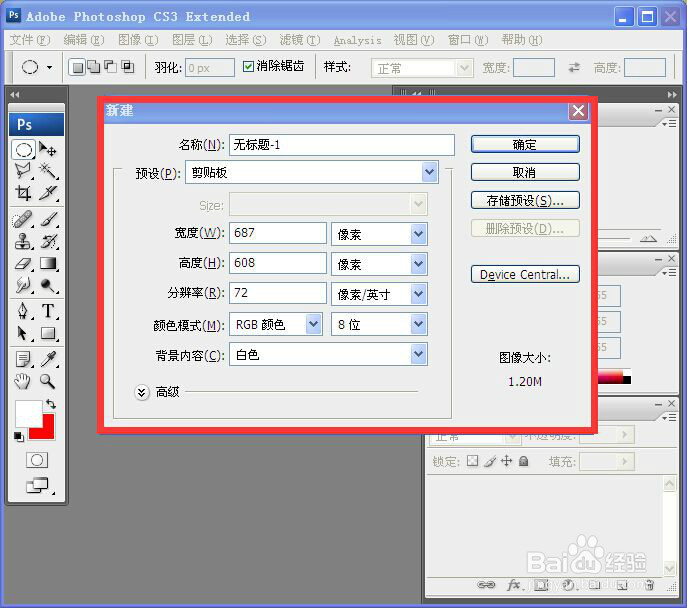Open the 预设 preset dropdown
This screenshot has width=687, height=608.
point(430,172)
